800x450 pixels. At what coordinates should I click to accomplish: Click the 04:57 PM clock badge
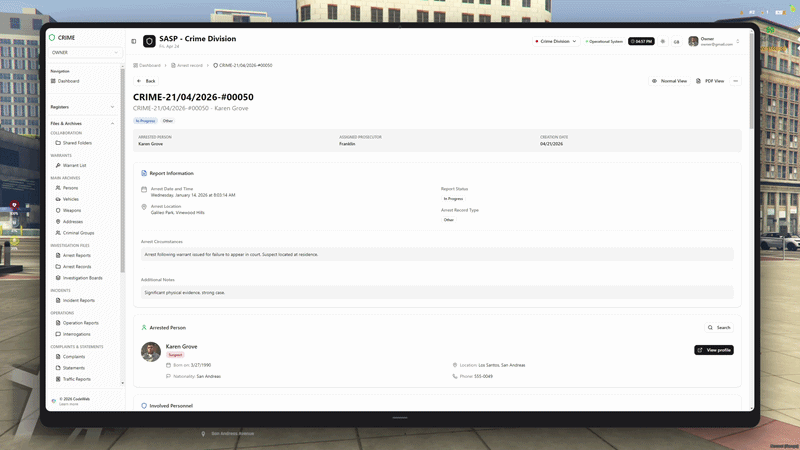(x=641, y=41)
